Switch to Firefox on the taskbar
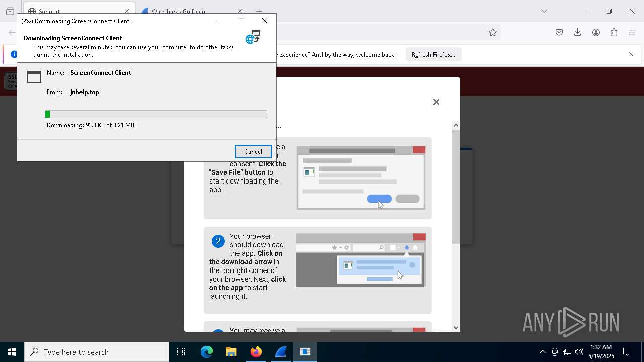 pos(256,352)
